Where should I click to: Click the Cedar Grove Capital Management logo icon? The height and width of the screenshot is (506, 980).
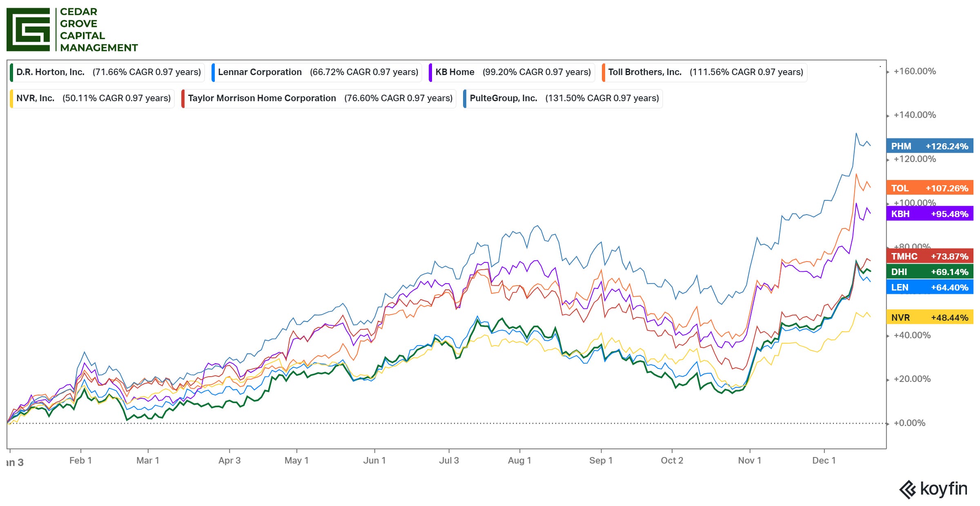(x=28, y=29)
